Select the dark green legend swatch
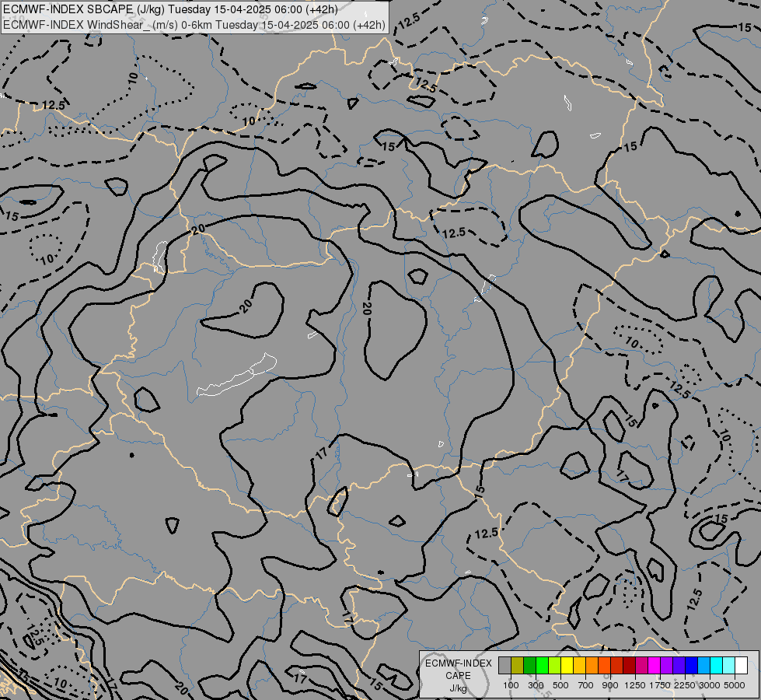 pyautogui.click(x=529, y=665)
